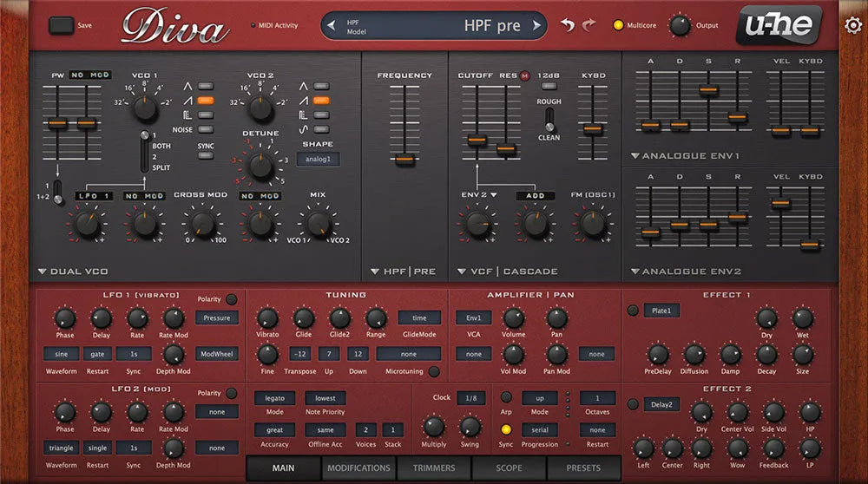
Task: Open settings with the gear icon
Action: coord(852,25)
